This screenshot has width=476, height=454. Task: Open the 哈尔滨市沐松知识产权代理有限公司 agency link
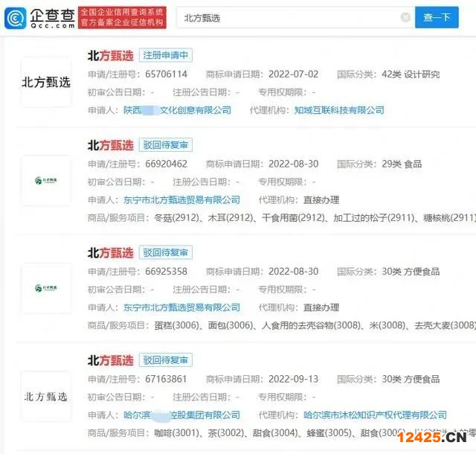point(375,415)
